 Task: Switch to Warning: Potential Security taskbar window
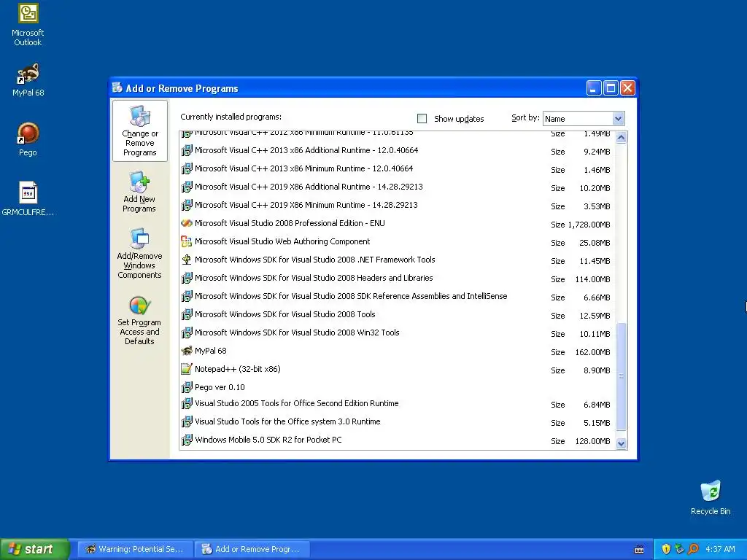[135, 549]
